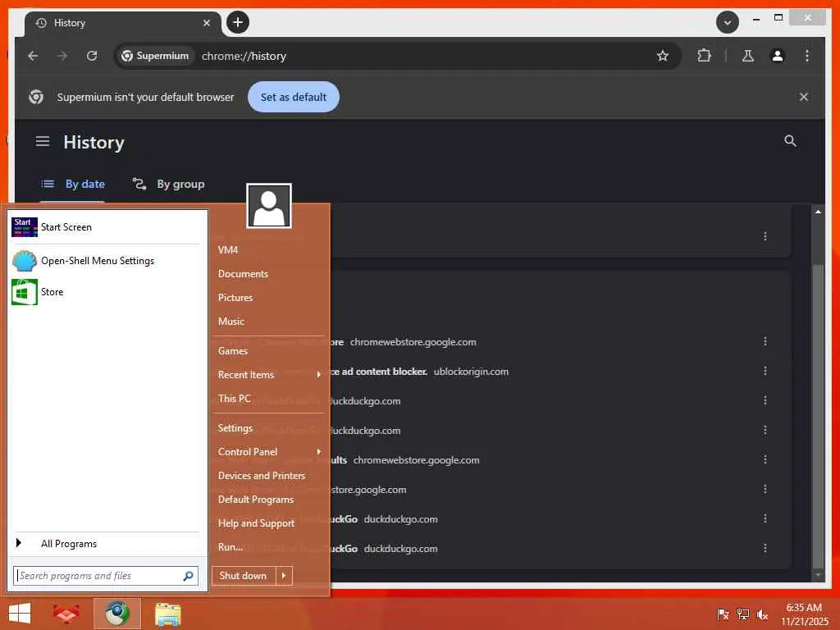
Task: Open actions menu for chromewebstore.google.com results entry
Action: tap(765, 459)
